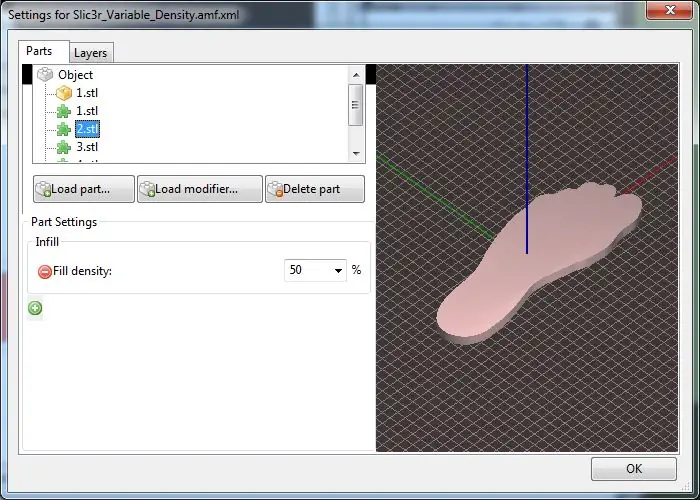700x500 pixels.
Task: Switch to the Layers tab
Action: tap(91, 53)
